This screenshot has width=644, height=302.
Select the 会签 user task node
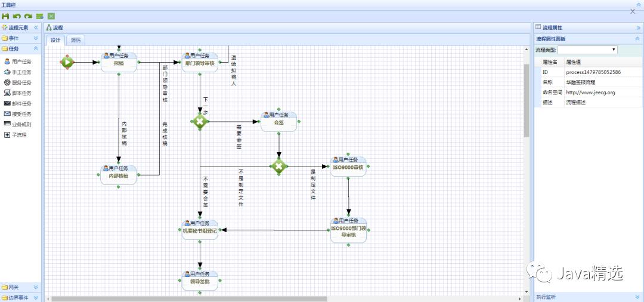tap(279, 122)
